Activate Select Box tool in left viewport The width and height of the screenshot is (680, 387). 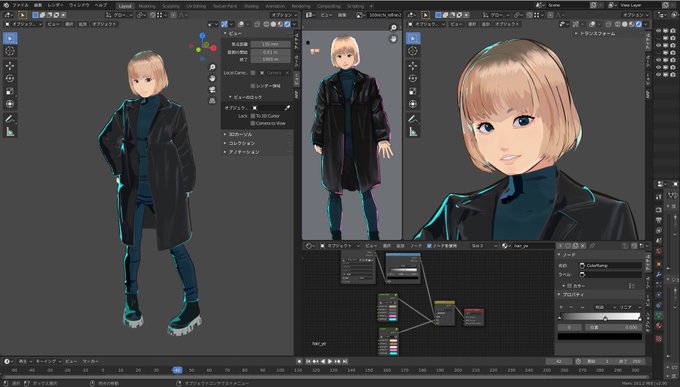[x=10, y=38]
